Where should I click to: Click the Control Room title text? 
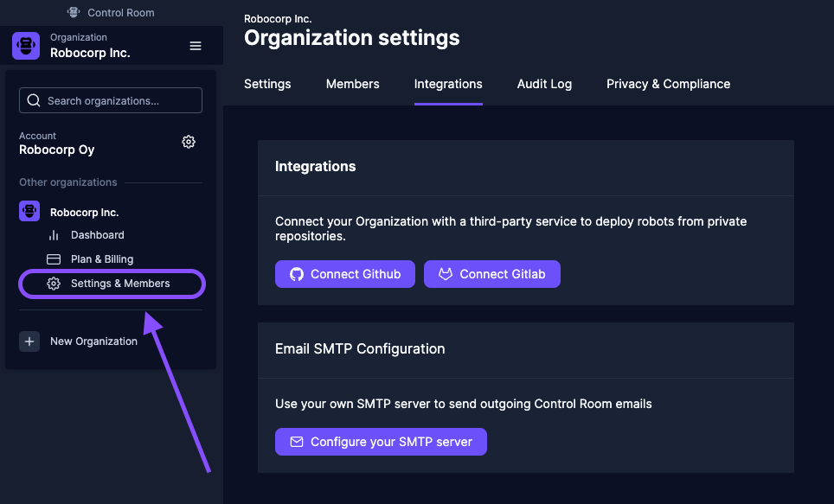click(x=121, y=13)
